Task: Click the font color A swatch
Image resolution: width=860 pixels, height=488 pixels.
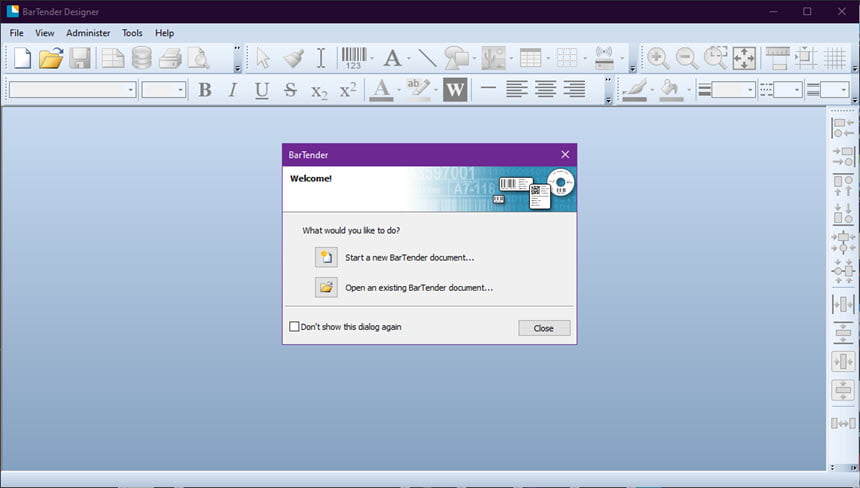Action: click(x=381, y=90)
